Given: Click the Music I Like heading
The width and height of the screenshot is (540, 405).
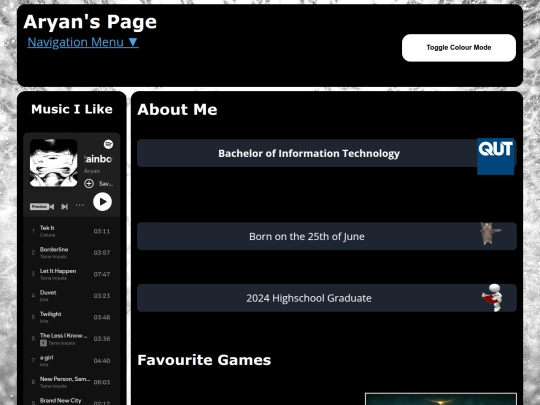Looking at the screenshot, I should pos(72,109).
